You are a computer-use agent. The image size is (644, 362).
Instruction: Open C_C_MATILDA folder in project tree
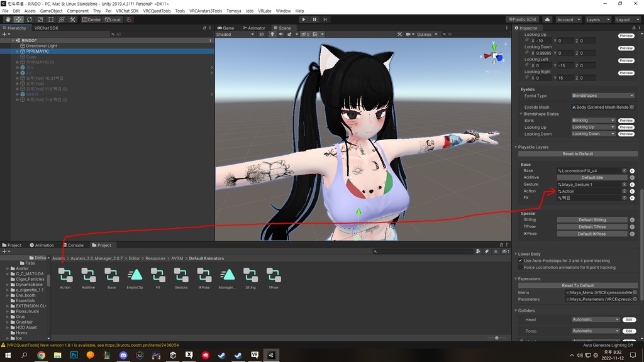pos(30,274)
